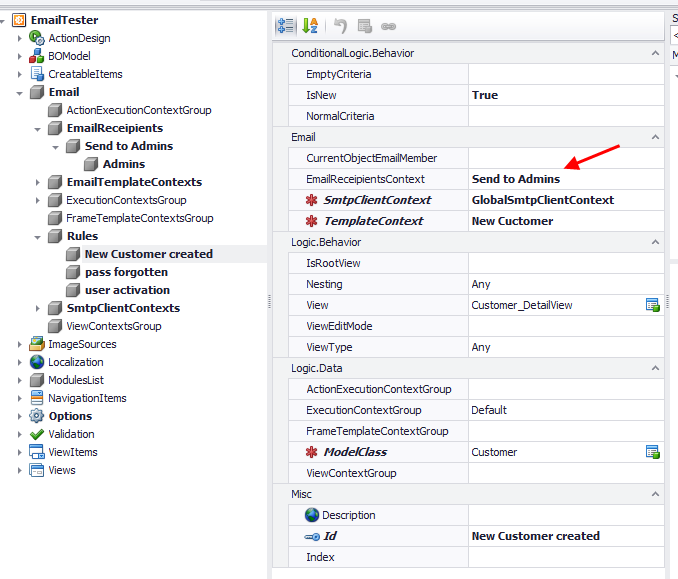Click the Validation green checkmark icon
678x579 pixels.
(37, 434)
